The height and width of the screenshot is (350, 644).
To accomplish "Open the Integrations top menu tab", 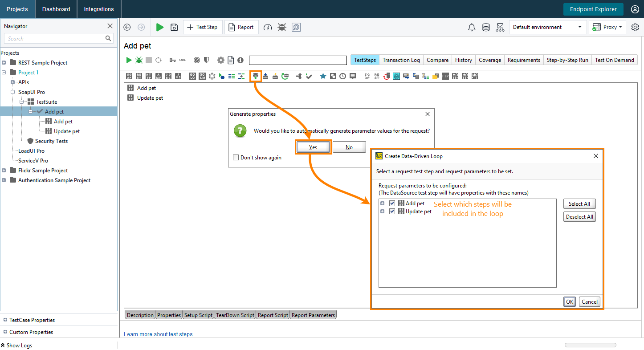I will pyautogui.click(x=99, y=9).
